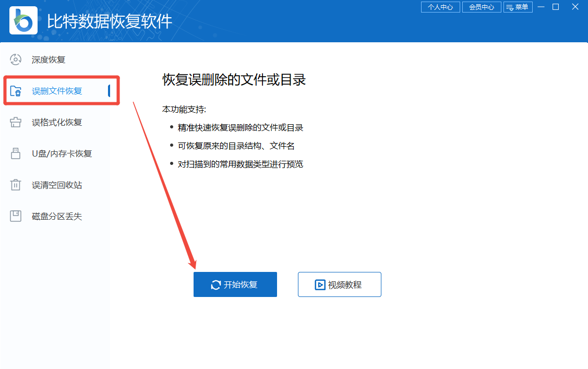The height and width of the screenshot is (369, 588).
Task: Click the recycle bin trash icon
Action: 16,185
